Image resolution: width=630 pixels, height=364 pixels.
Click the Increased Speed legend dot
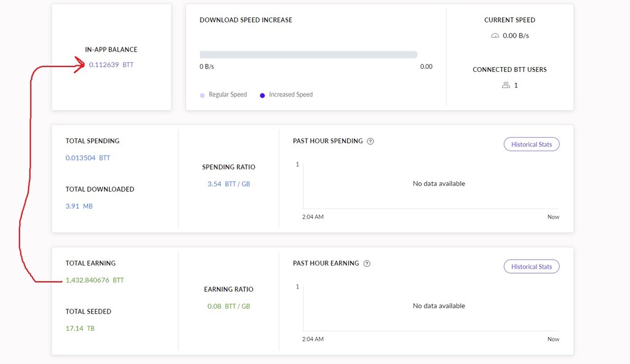click(262, 95)
